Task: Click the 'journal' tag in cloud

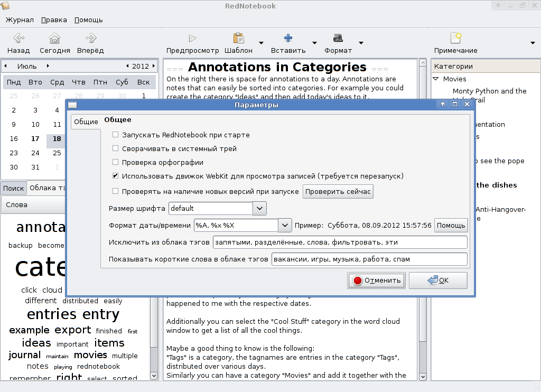Action: pos(24,355)
